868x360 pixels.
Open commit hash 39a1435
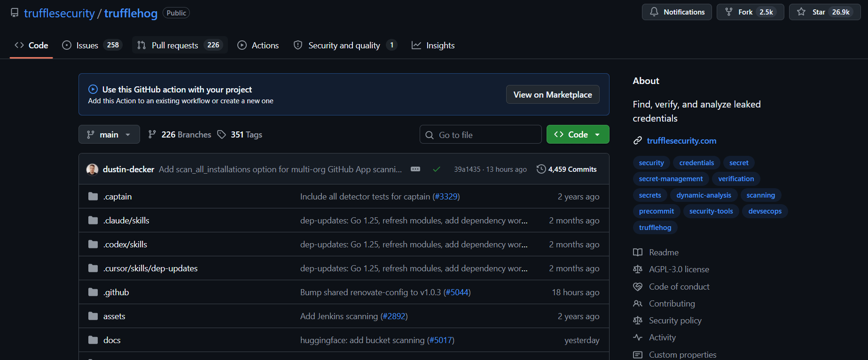tap(467, 169)
